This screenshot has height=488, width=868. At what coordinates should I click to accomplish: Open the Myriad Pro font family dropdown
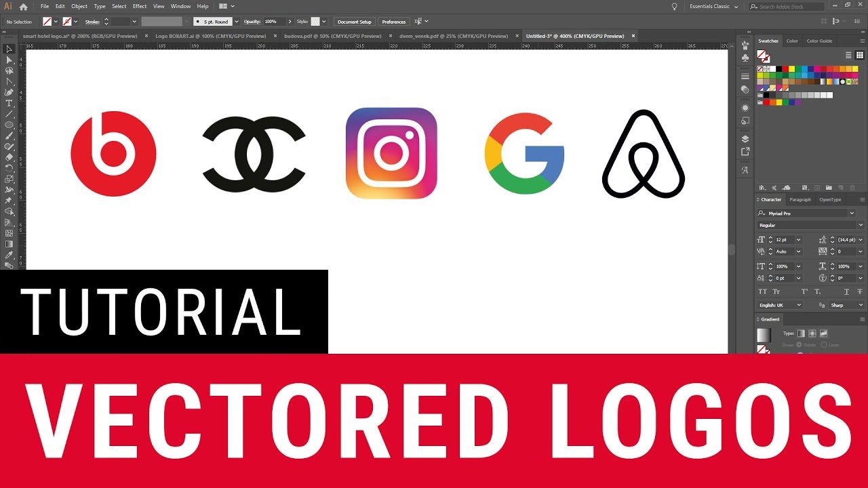pyautogui.click(x=852, y=213)
